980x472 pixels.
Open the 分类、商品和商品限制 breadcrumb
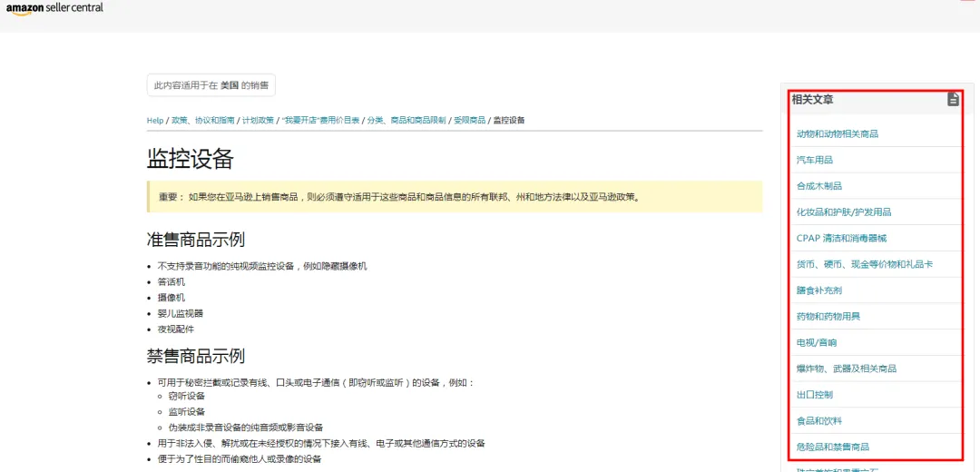coord(407,121)
